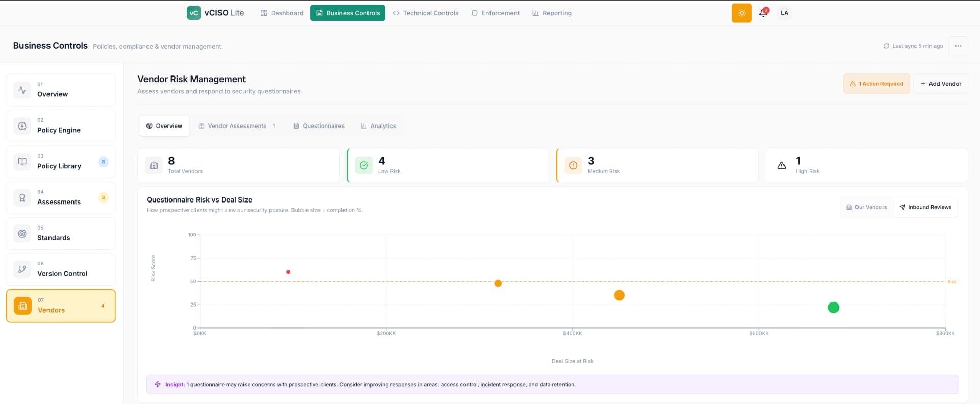Image resolution: width=980 pixels, height=404 pixels.
Task: Click the Assessments award icon
Action: (22, 197)
